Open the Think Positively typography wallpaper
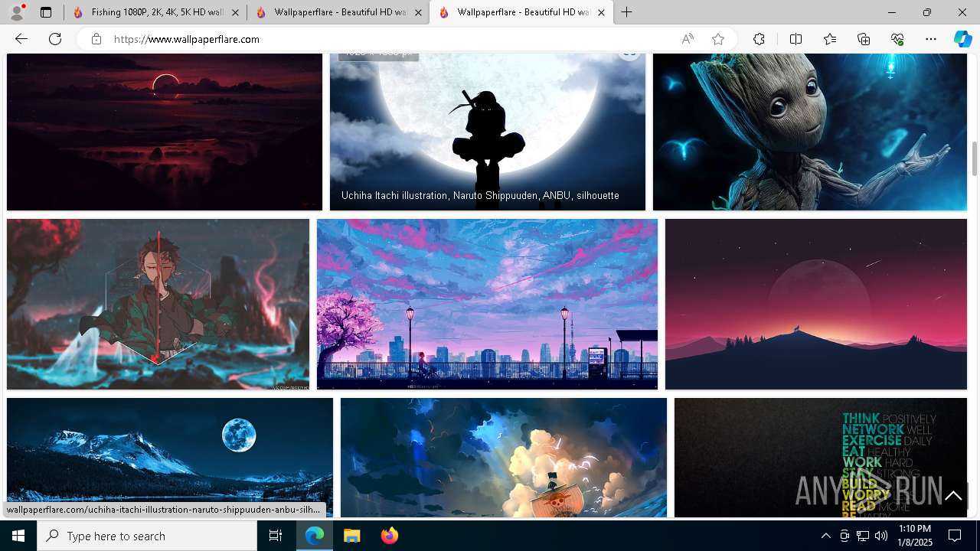This screenshot has width=980, height=551. (x=821, y=458)
